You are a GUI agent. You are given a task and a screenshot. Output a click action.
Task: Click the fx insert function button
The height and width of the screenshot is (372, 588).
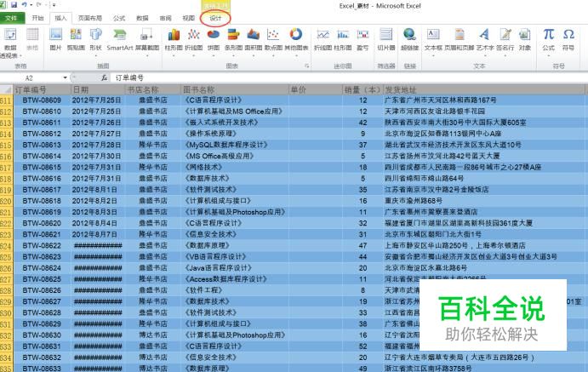pos(105,77)
